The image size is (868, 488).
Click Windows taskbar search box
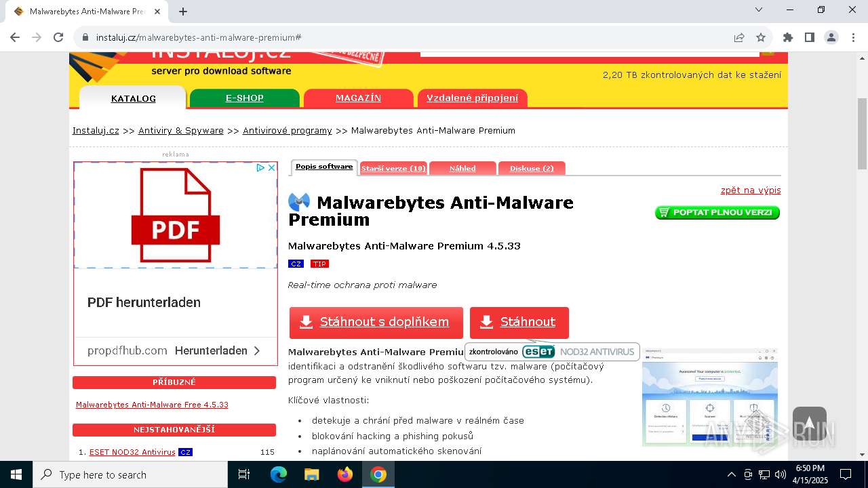130,474
